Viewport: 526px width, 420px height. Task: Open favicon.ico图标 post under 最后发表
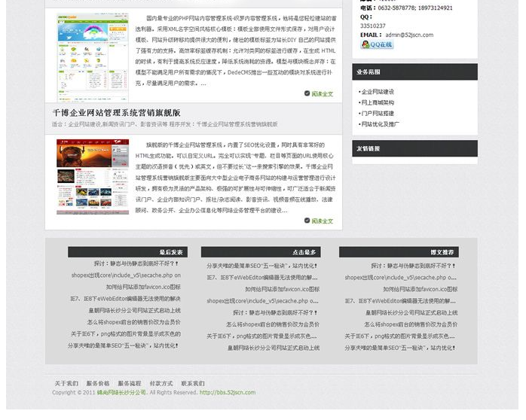[144, 287]
